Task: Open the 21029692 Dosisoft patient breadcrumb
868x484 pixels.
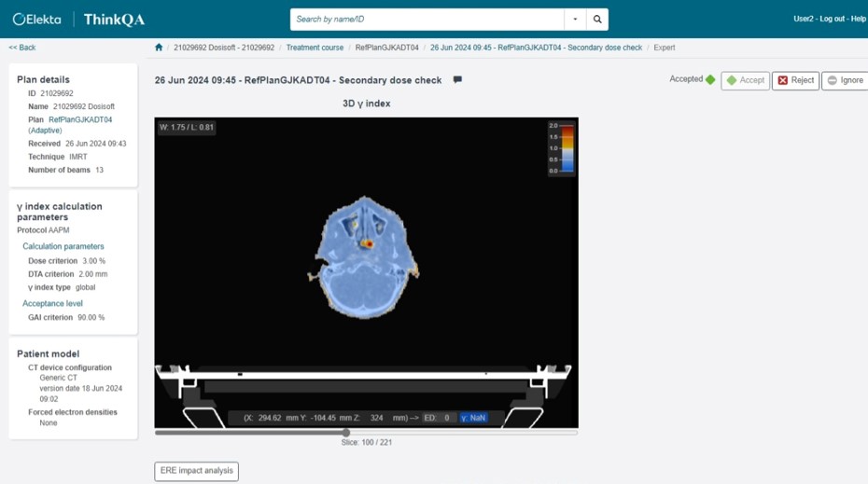Action: pyautogui.click(x=224, y=48)
